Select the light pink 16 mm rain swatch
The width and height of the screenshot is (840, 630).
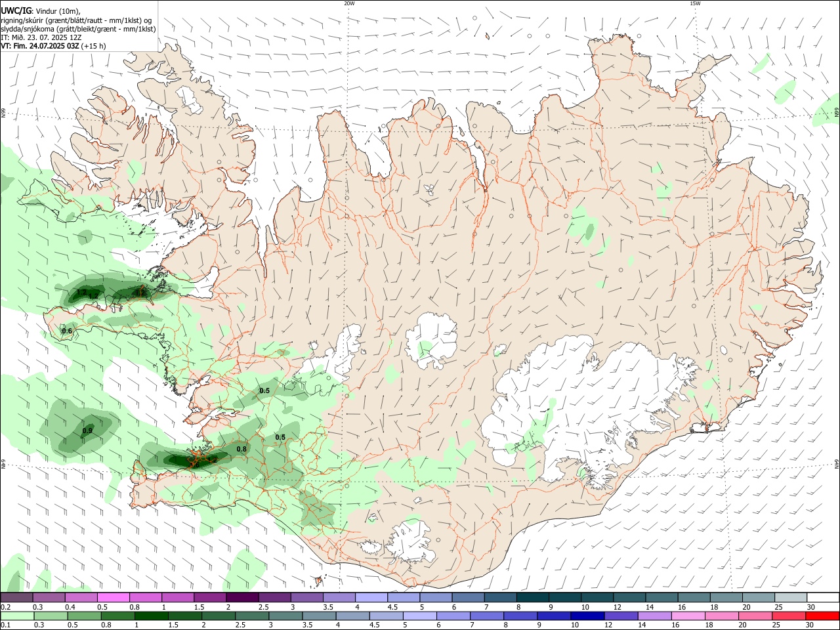(x=688, y=616)
